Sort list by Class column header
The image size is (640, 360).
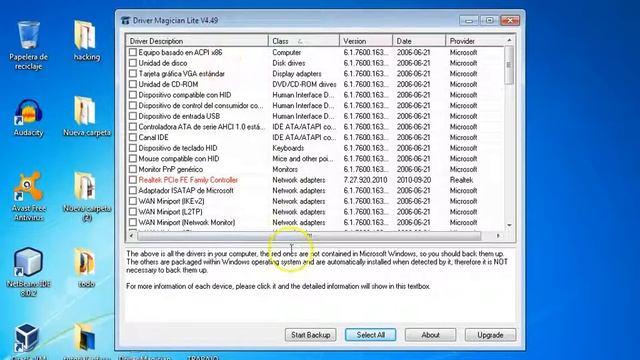[304, 41]
